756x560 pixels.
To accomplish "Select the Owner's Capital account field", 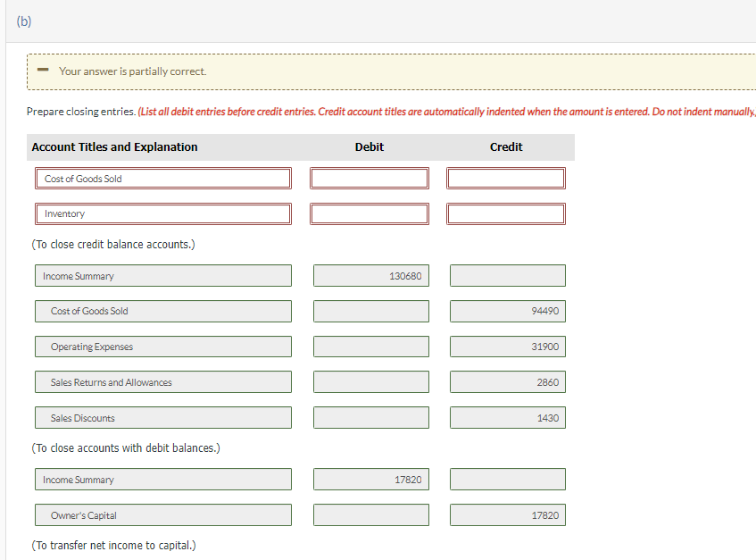I will coord(162,514).
